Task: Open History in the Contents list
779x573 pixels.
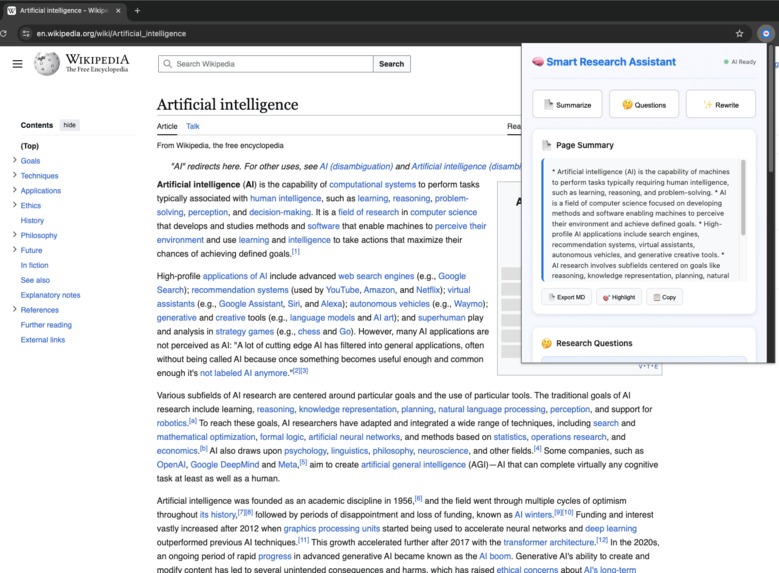Action: (32, 220)
